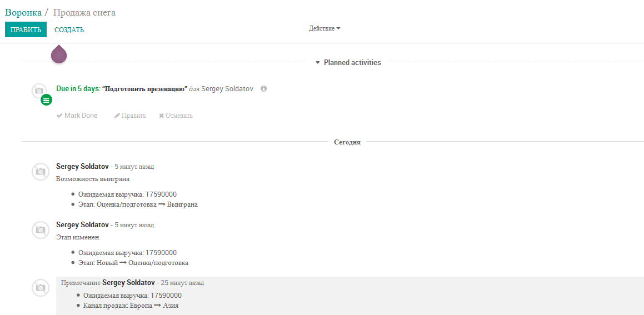The height and width of the screenshot is (315, 644).
Task: Open Sergey Soldatov author of 'Этап изменен'
Action: 82,225
